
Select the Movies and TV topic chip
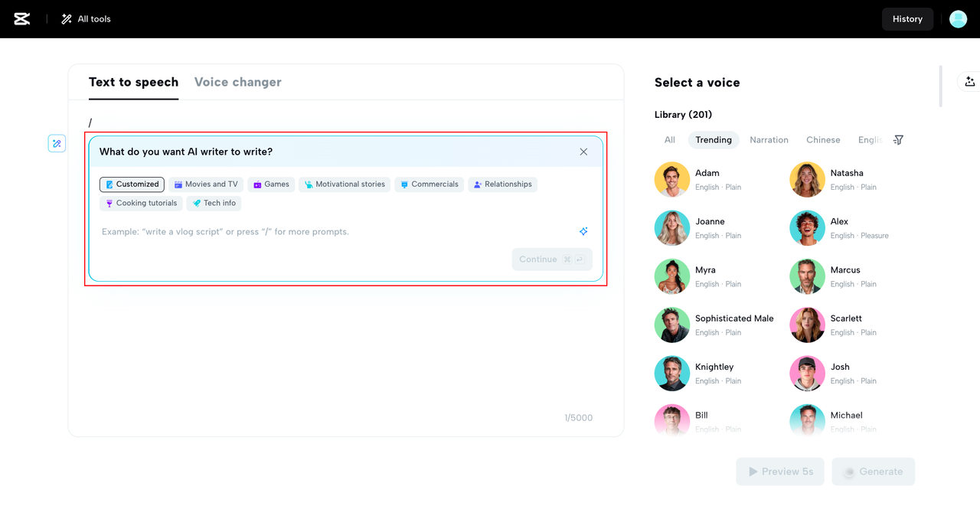tap(206, 184)
